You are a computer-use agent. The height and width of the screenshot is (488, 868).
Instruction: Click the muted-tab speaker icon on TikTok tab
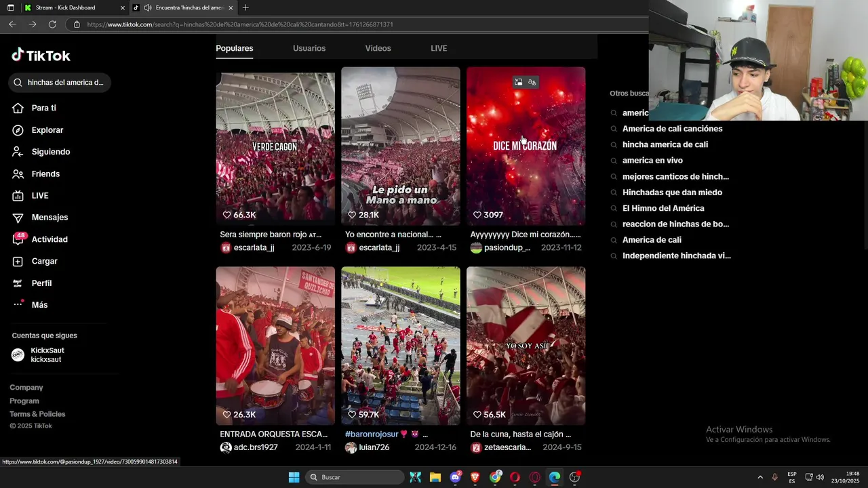tap(147, 7)
